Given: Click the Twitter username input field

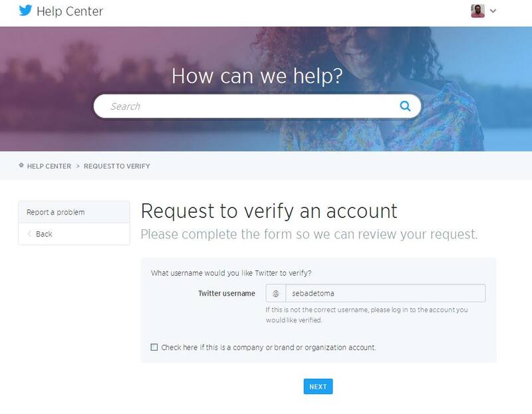Looking at the screenshot, I should pos(386,293).
